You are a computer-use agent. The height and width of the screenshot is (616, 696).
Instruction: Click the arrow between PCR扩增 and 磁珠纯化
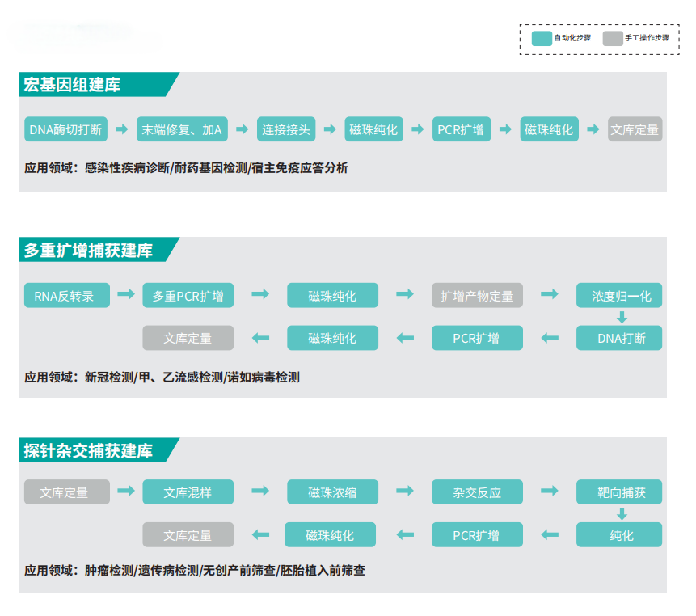505,129
